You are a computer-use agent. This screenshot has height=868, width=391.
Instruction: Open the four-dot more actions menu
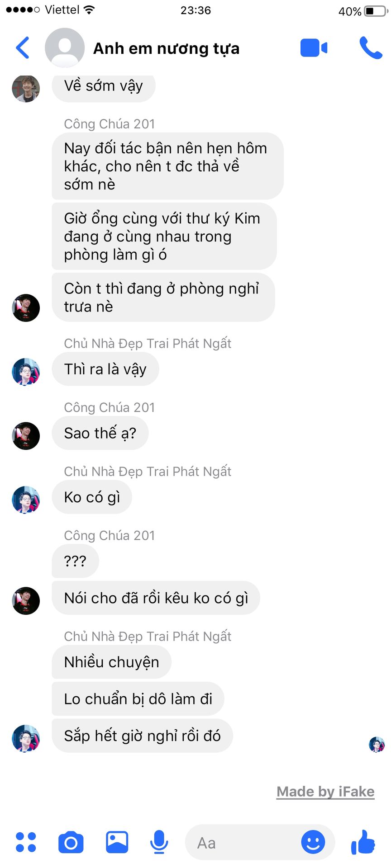pos(26,842)
